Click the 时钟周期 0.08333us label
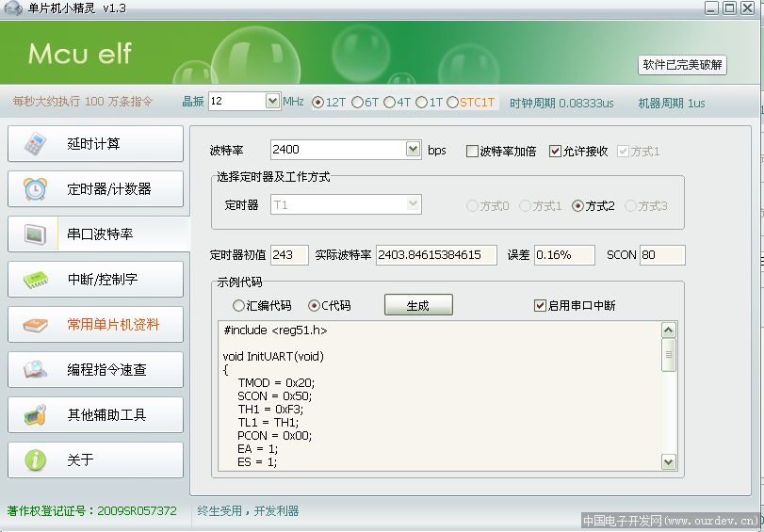This screenshot has height=532, width=764. (x=561, y=103)
